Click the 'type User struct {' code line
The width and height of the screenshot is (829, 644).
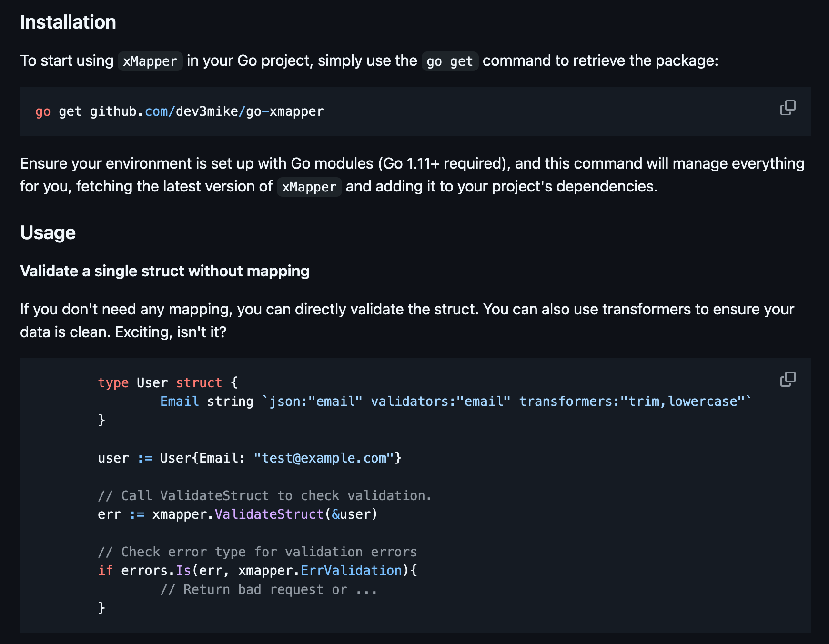pyautogui.click(x=168, y=382)
